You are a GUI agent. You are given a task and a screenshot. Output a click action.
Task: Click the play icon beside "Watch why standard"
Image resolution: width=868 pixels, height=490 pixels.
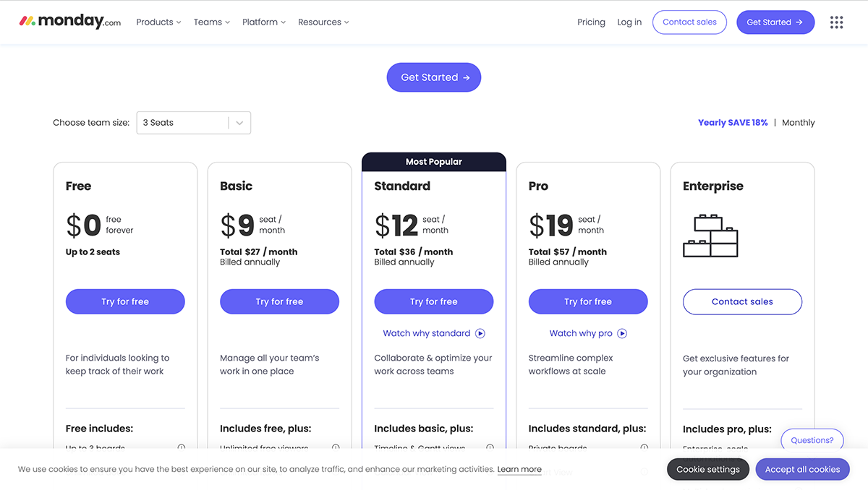pyautogui.click(x=480, y=333)
